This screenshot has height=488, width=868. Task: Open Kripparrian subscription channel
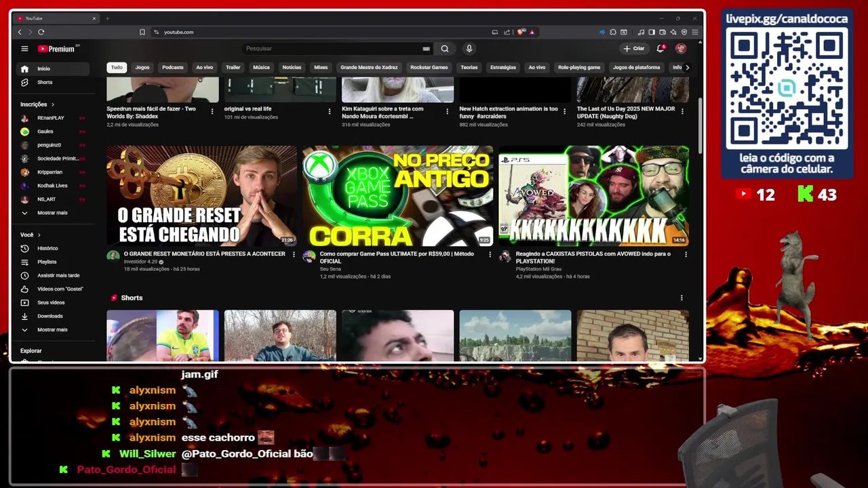[52, 172]
